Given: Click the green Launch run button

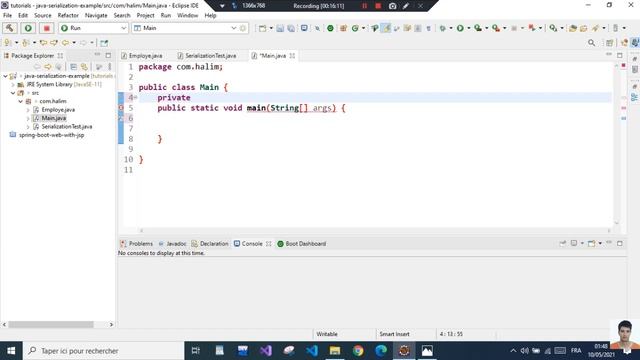Looking at the screenshot, I should [28, 28].
